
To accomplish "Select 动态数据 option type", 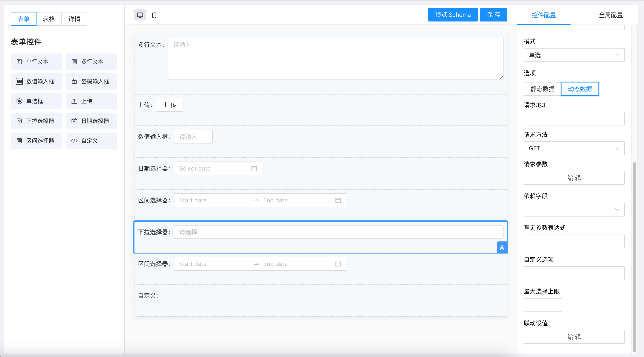I will pos(580,89).
